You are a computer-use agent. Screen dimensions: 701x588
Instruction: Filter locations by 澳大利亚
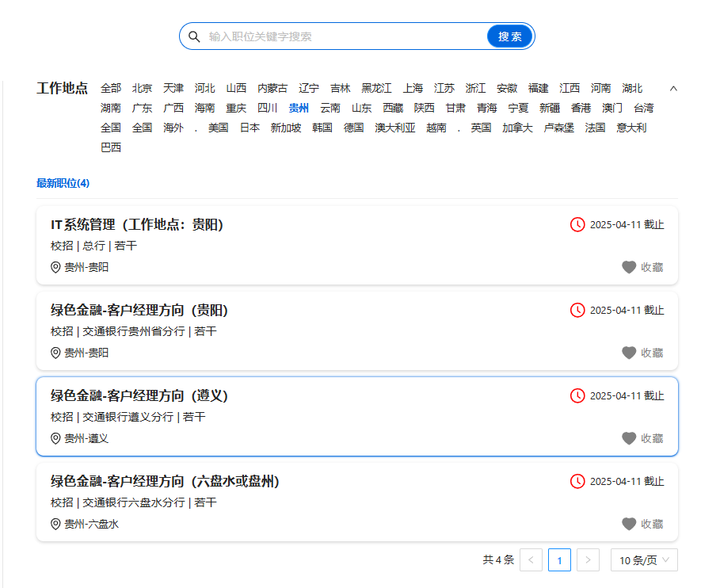(x=395, y=128)
